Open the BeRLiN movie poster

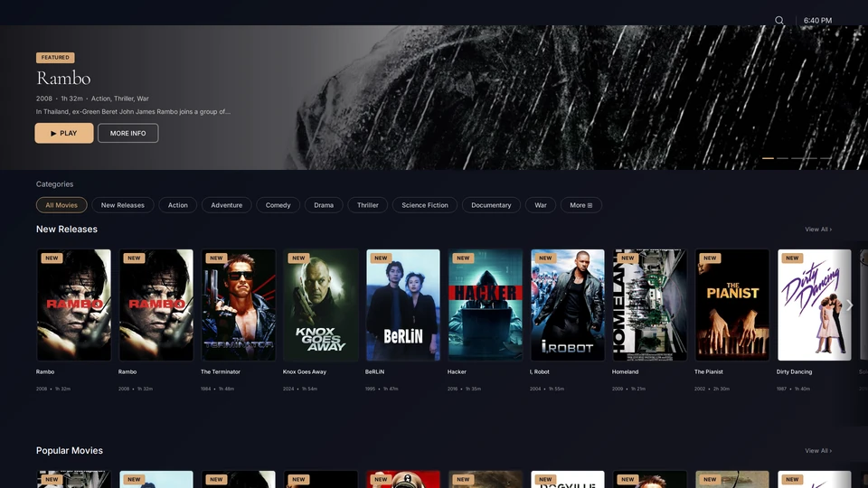[403, 305]
